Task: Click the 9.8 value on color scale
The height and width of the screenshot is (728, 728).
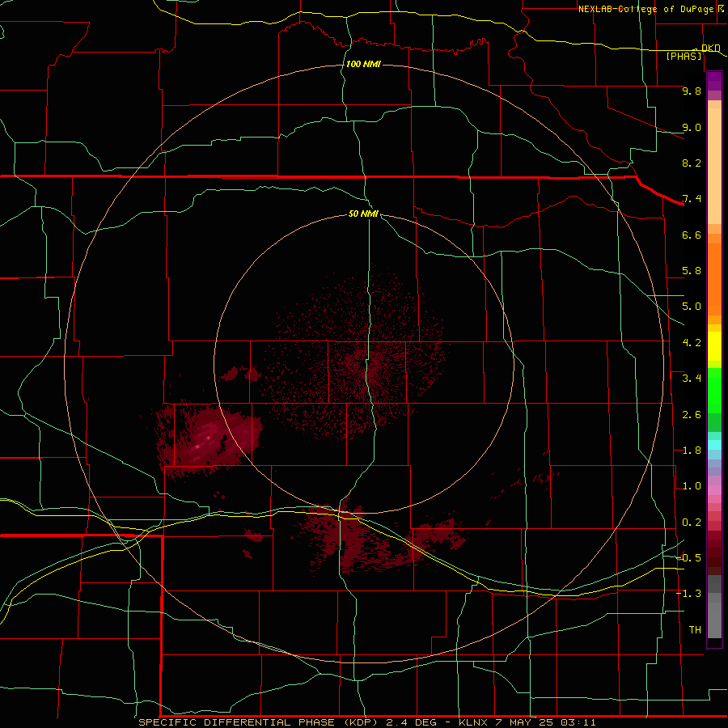Action: [x=692, y=91]
